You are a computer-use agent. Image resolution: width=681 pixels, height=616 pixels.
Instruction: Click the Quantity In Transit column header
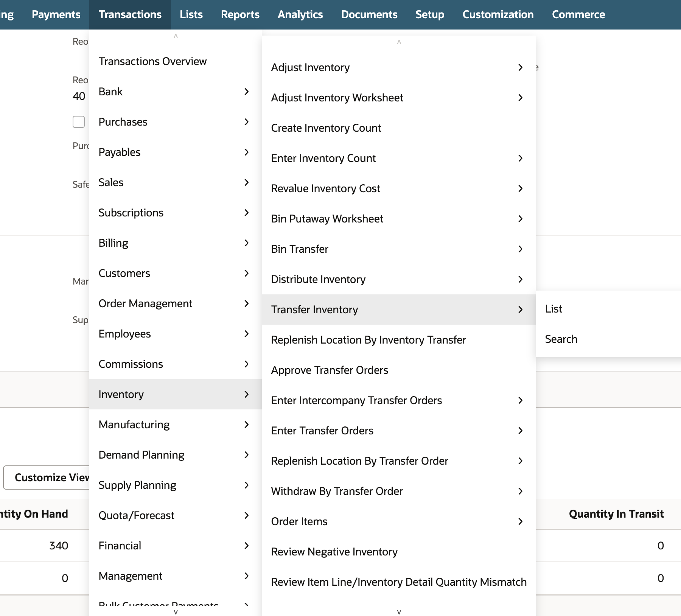[616, 514]
